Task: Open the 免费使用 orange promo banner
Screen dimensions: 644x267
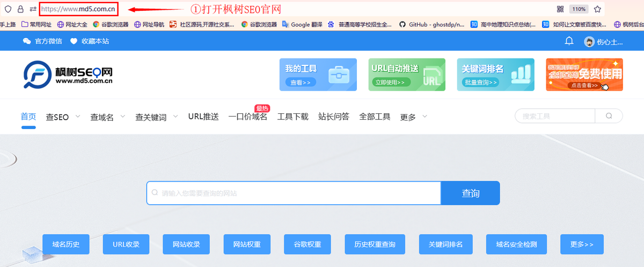Action: 584,75
